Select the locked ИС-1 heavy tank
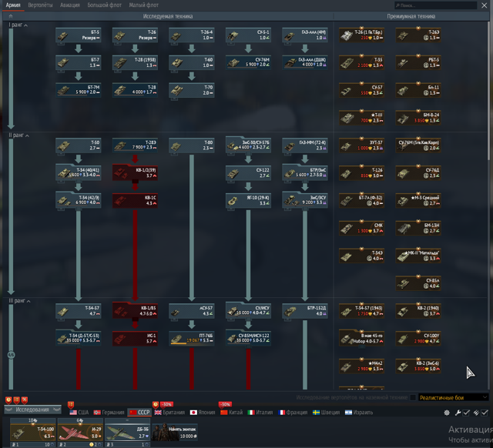Screen dimensions: 493x448 point(135,339)
